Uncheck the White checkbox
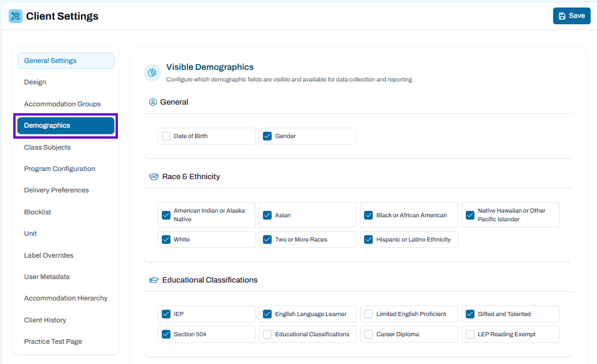 [166, 240]
